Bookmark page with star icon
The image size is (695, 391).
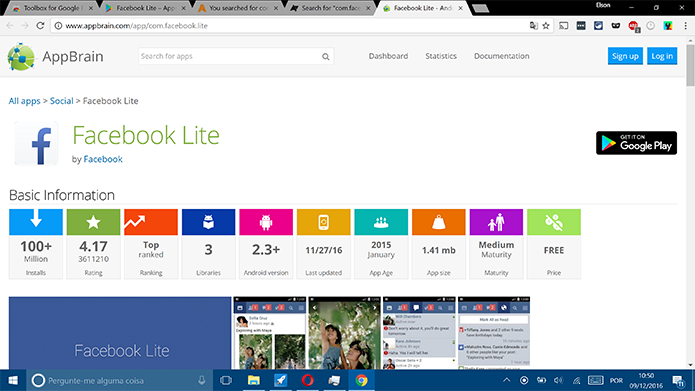[546, 26]
